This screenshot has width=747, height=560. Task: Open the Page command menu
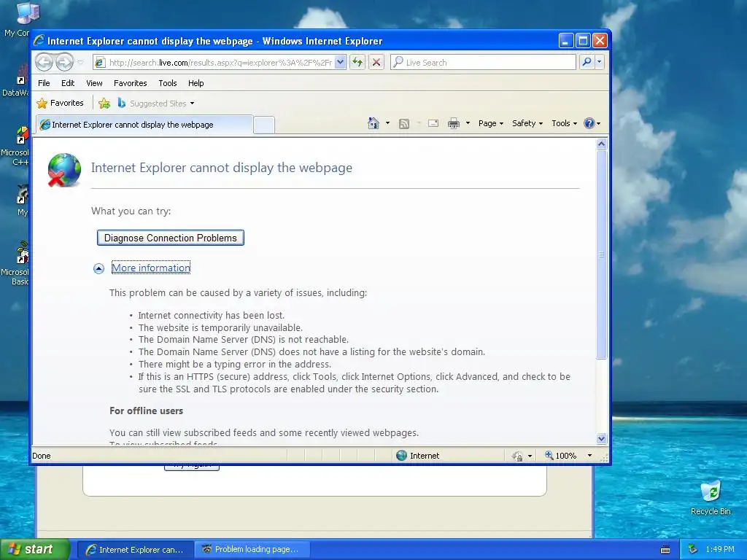click(x=491, y=123)
